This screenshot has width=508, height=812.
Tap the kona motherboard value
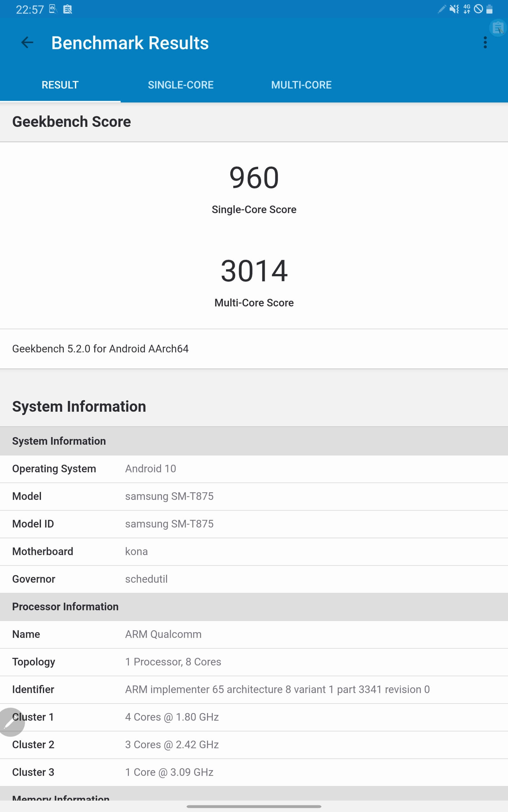coord(137,551)
